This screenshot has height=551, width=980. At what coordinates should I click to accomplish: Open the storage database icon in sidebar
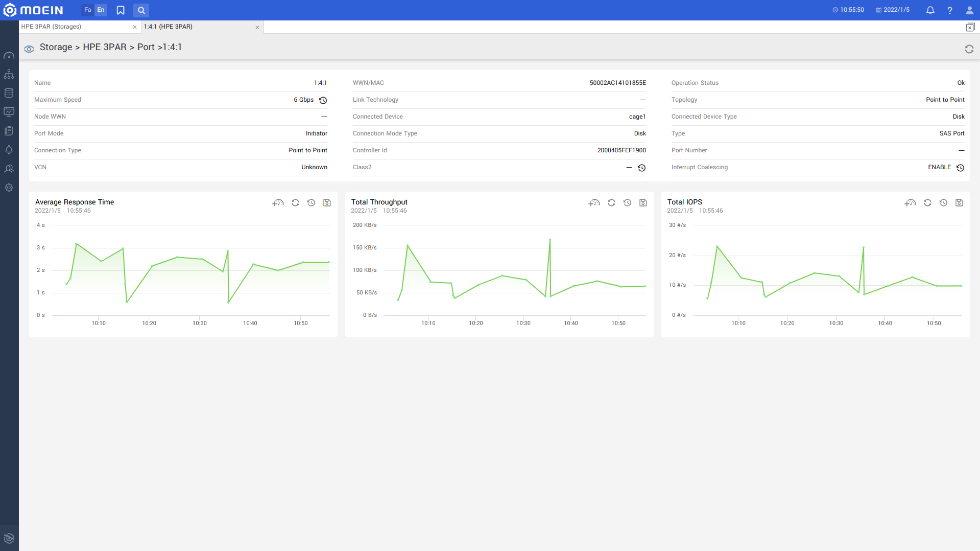click(9, 93)
